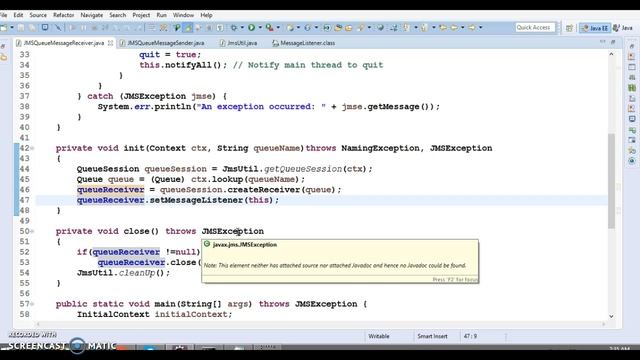Click the editor scrollbar down arrow
This screenshot has height=360, width=640.
coord(611,316)
